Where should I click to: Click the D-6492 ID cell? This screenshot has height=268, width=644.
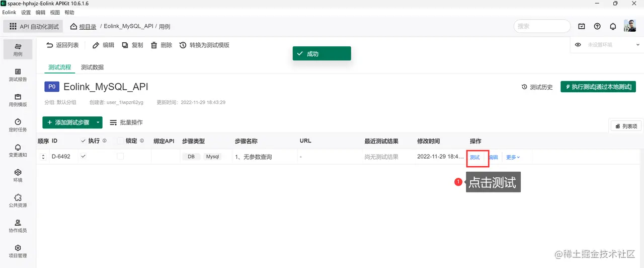point(61,157)
